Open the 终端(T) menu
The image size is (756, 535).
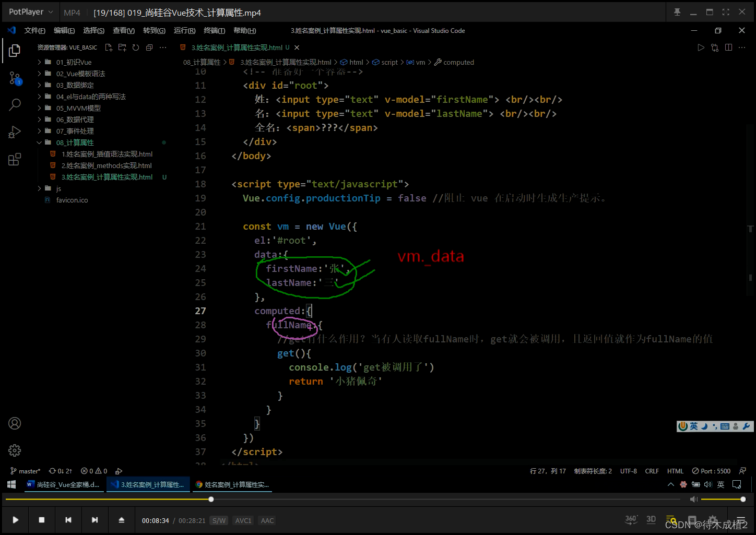[214, 30]
